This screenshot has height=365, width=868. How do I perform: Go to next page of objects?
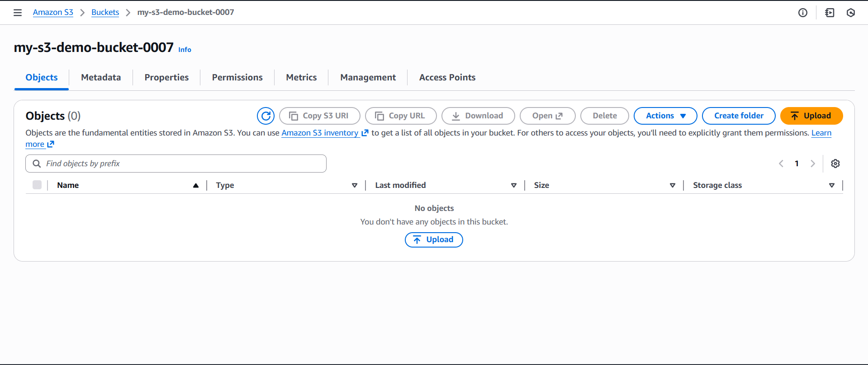click(x=813, y=164)
